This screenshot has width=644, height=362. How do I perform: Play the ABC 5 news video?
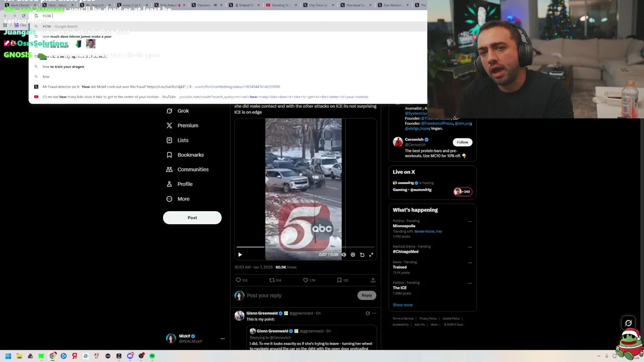point(240,254)
